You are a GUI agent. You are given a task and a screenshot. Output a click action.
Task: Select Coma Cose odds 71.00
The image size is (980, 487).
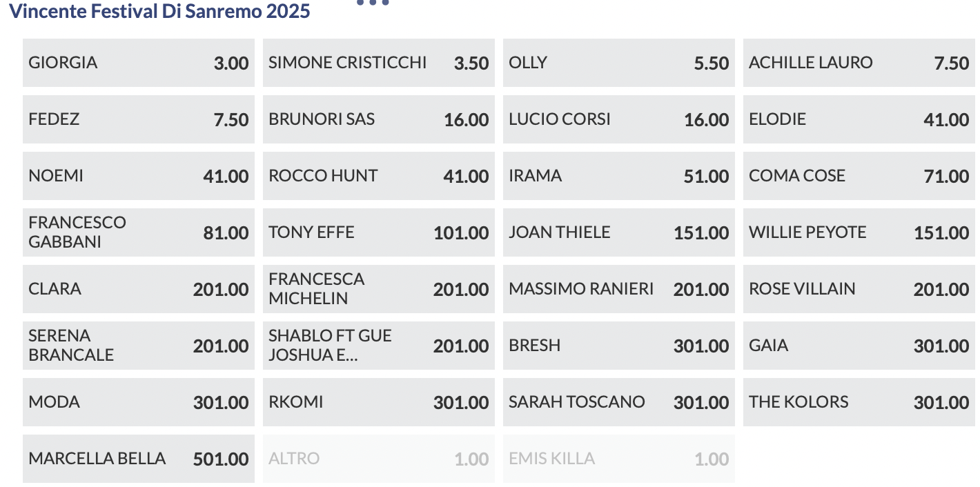(x=859, y=176)
